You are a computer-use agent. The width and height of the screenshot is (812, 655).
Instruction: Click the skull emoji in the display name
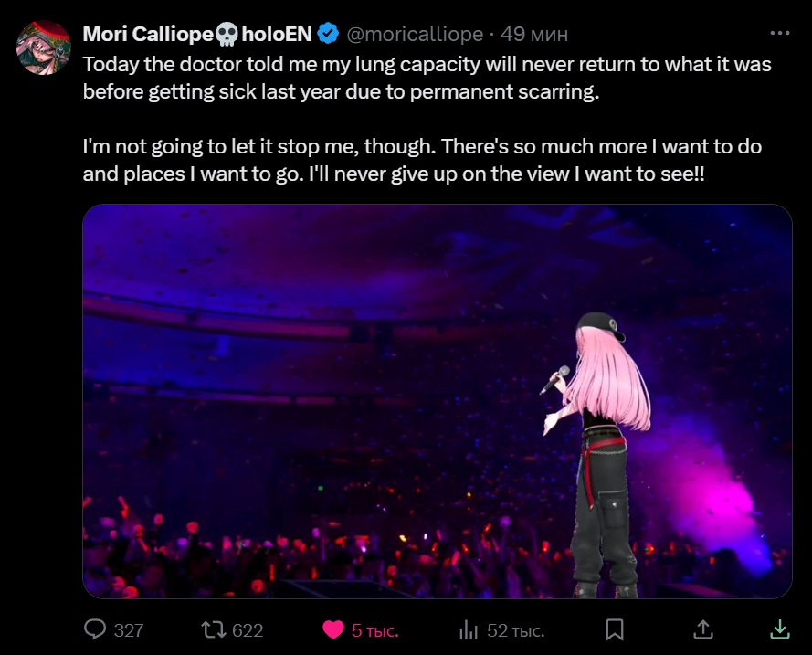(227, 35)
